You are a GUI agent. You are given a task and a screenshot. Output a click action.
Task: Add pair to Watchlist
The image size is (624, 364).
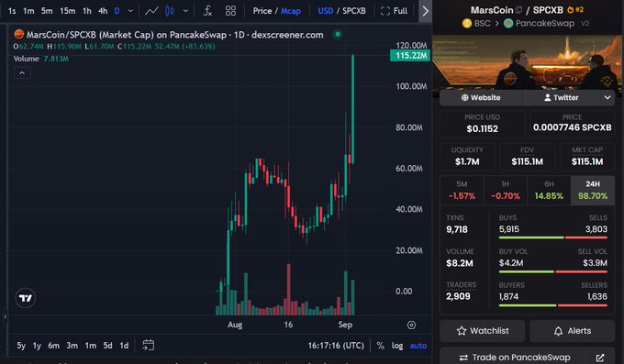click(x=483, y=331)
